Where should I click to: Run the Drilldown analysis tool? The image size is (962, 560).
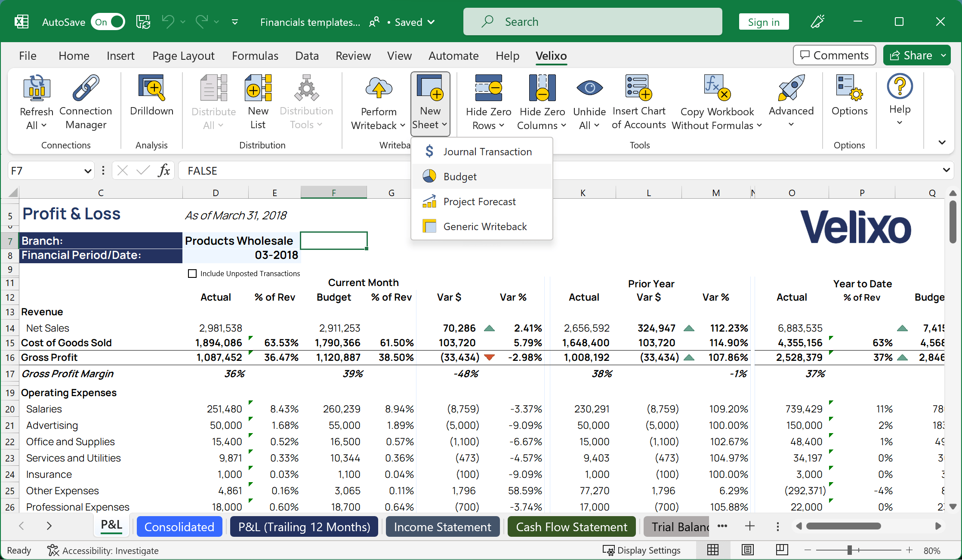(x=151, y=95)
